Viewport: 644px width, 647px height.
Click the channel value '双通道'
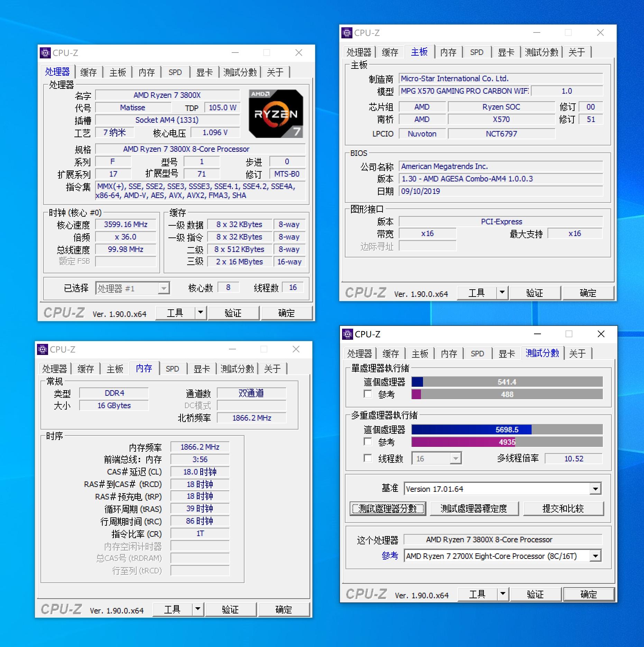point(251,393)
